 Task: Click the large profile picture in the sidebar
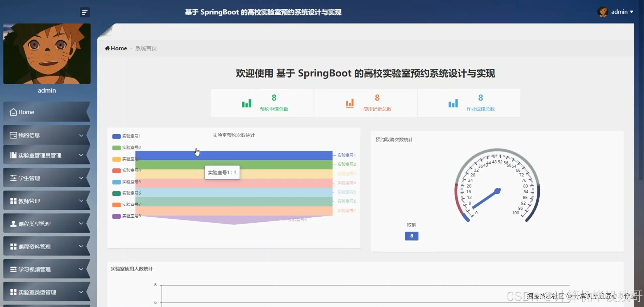tap(47, 54)
